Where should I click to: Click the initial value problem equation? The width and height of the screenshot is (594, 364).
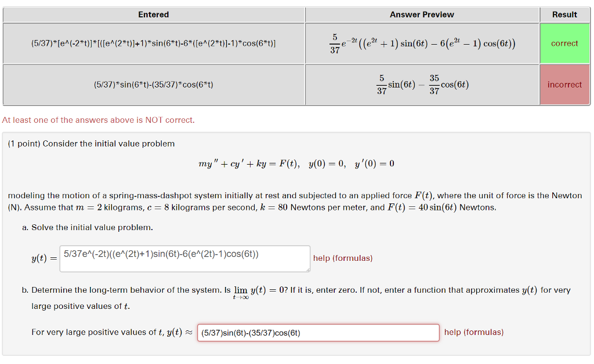click(x=296, y=163)
